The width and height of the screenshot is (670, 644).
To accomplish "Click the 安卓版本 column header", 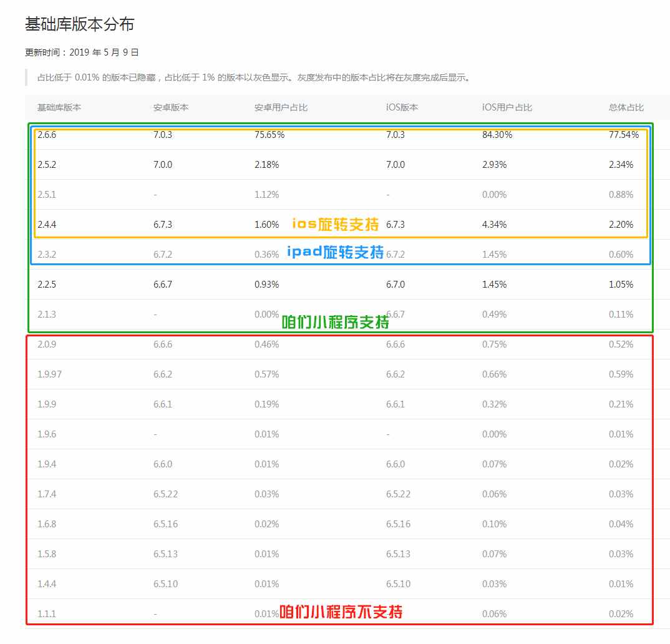I will 171,108.
